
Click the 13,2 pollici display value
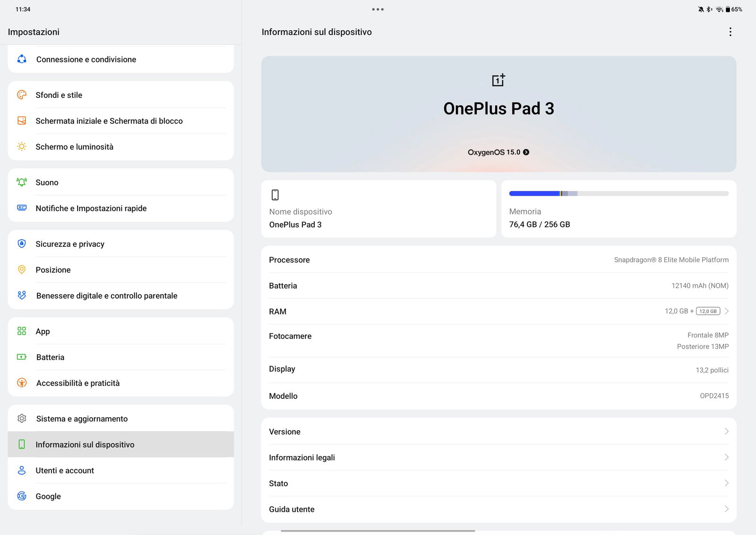712,370
